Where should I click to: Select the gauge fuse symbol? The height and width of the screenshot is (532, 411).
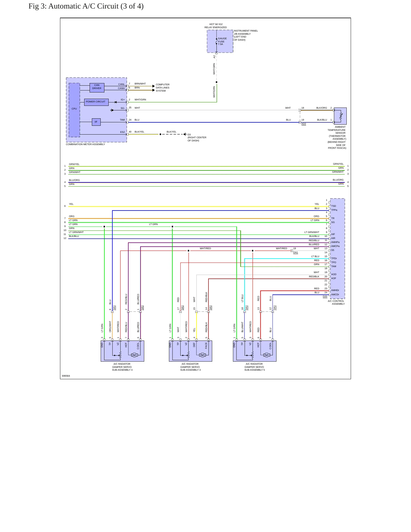tap(216, 42)
